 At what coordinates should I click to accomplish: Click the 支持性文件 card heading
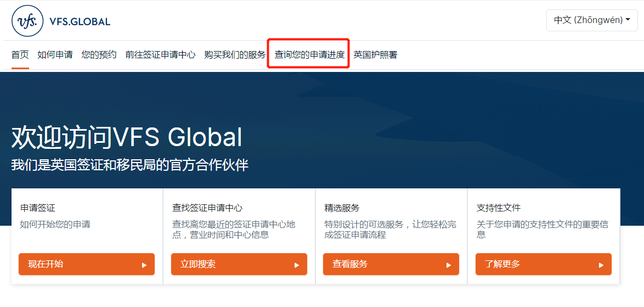coord(499,208)
